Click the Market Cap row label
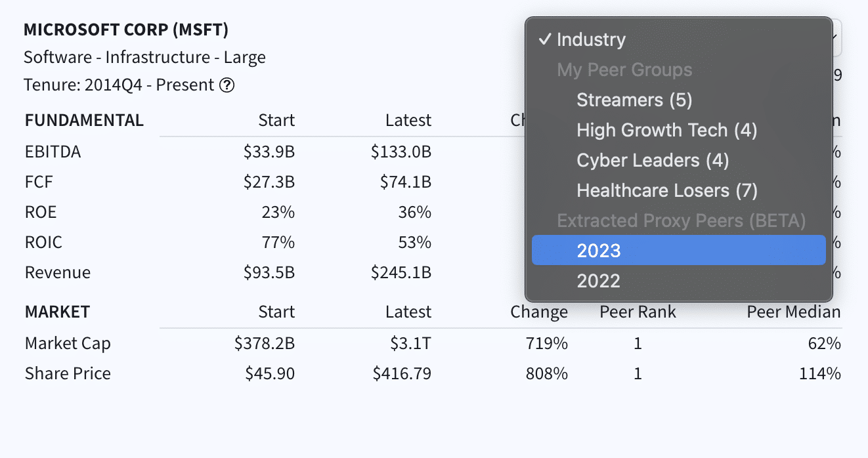The width and height of the screenshot is (868, 458). point(68,343)
